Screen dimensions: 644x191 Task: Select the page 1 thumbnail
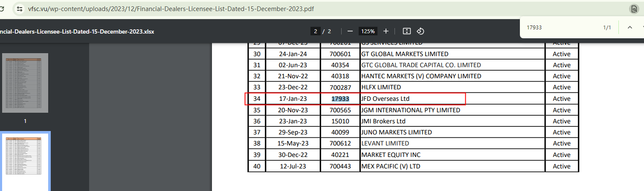coord(25,83)
